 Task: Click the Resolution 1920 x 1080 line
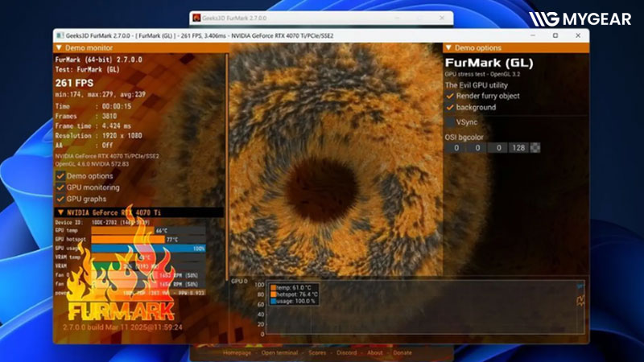click(x=98, y=136)
